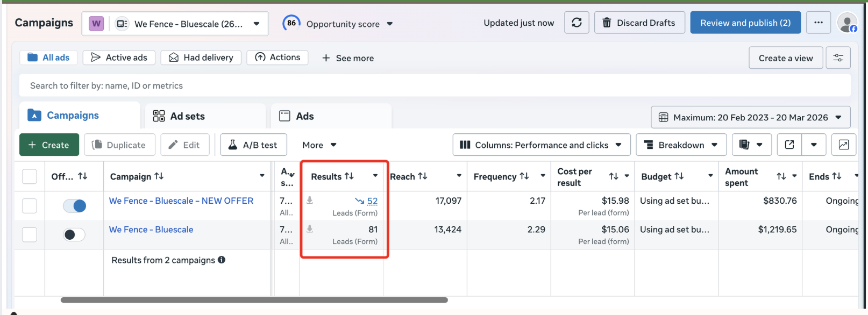Sort by the Off/On column arrows

83,176
